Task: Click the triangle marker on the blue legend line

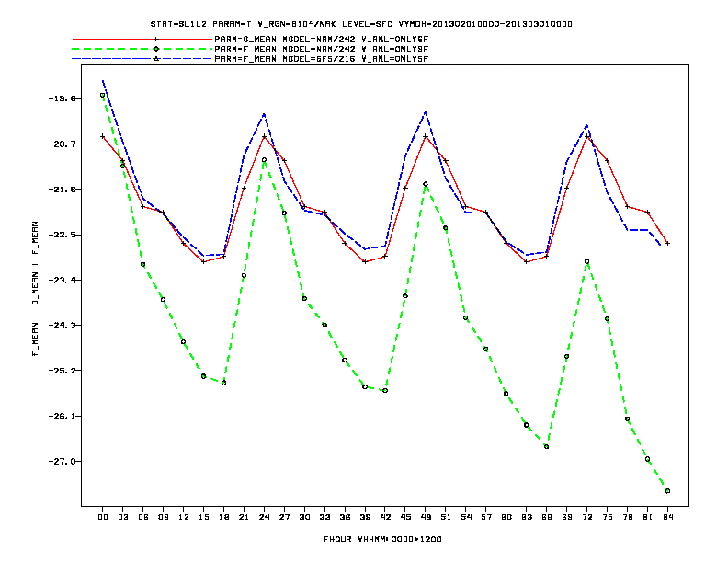Action: tap(156, 59)
